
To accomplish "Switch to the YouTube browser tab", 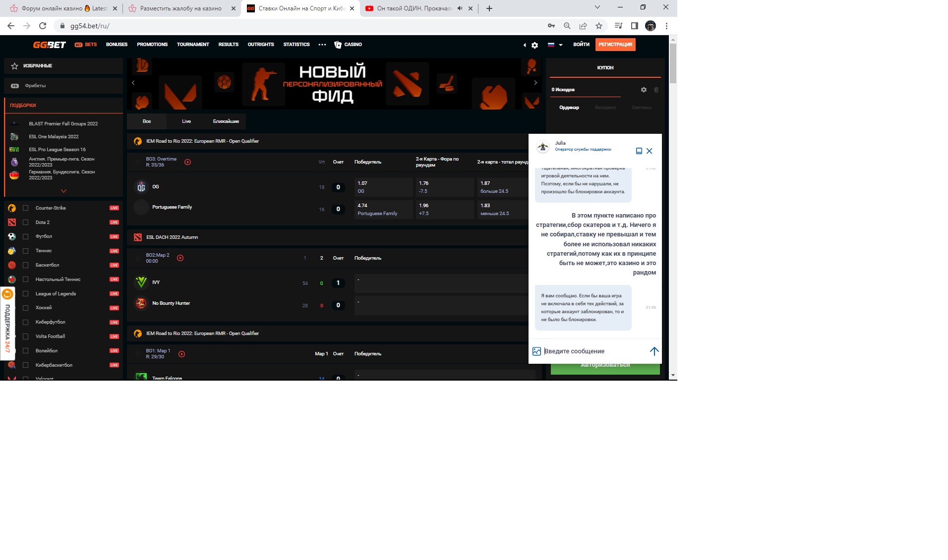I will point(414,8).
